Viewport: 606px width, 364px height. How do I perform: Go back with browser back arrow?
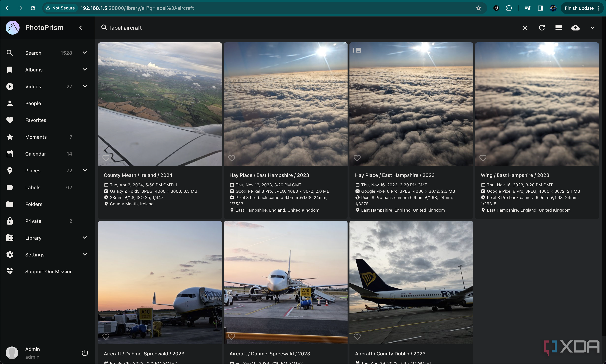(8, 8)
